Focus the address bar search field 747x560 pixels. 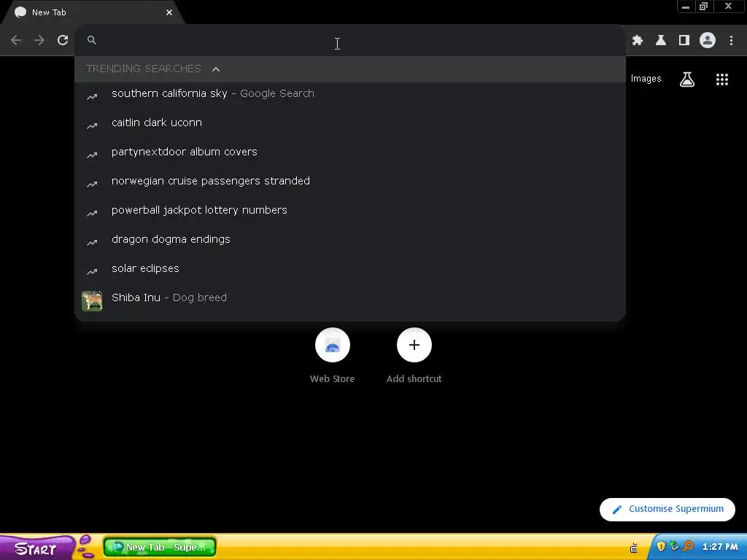point(350,41)
